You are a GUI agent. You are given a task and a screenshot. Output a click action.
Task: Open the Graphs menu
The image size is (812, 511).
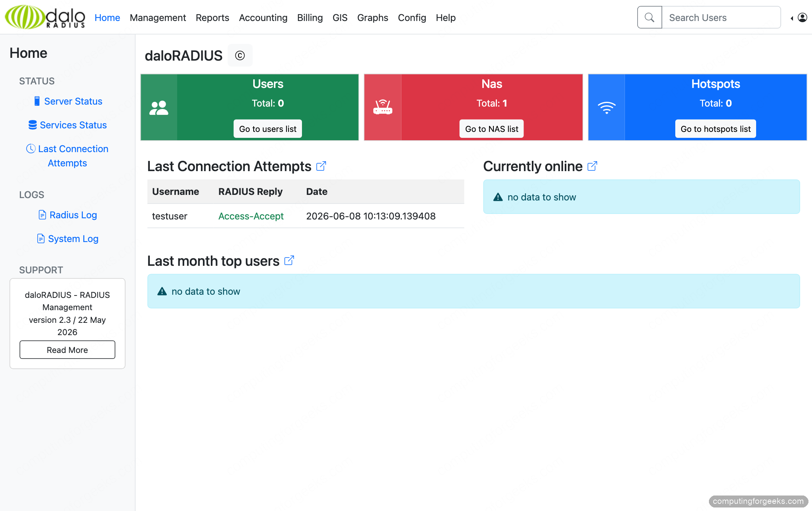(x=373, y=17)
